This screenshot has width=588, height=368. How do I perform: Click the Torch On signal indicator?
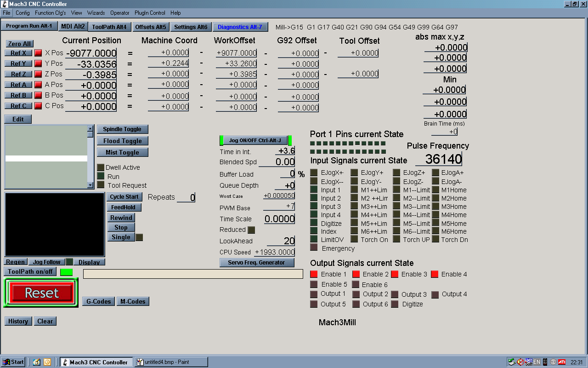point(354,239)
